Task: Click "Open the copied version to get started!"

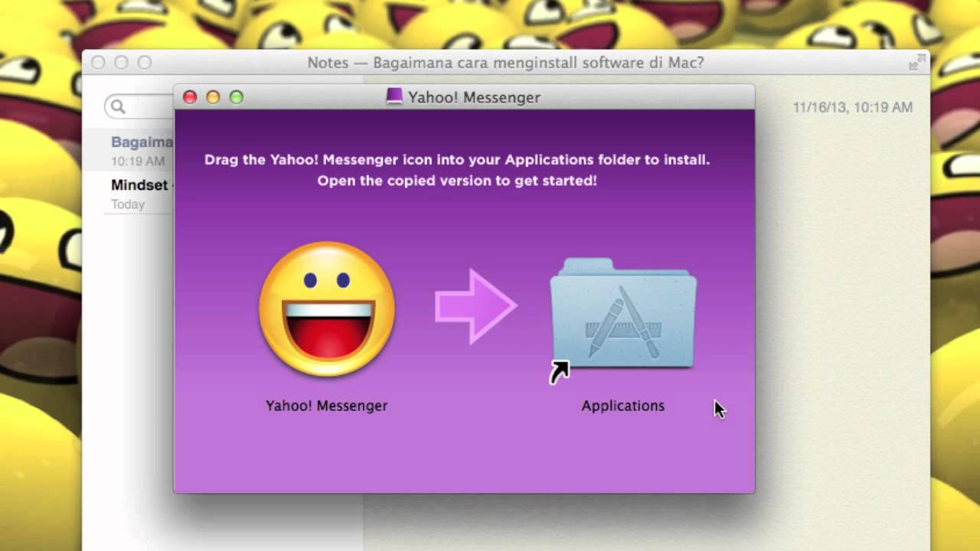Action: [457, 181]
